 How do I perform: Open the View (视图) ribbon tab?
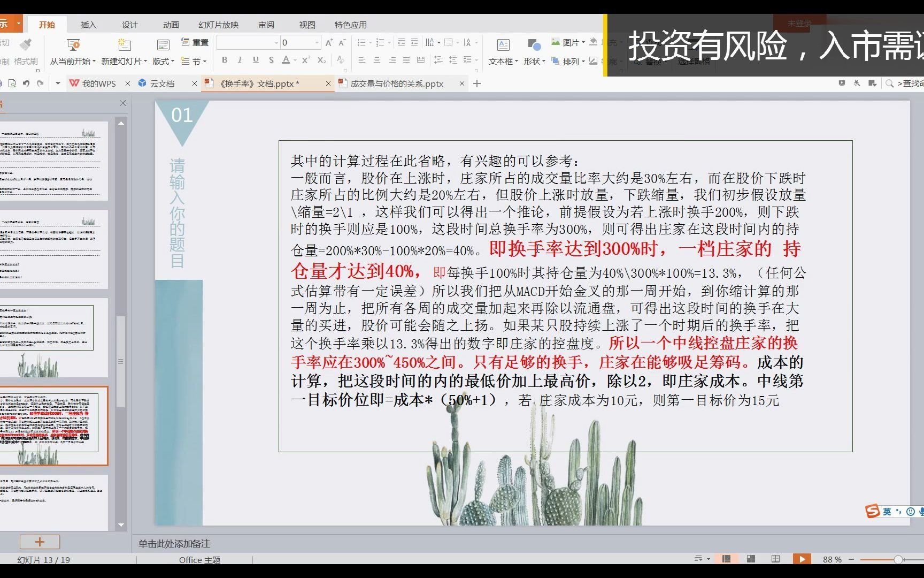[307, 25]
